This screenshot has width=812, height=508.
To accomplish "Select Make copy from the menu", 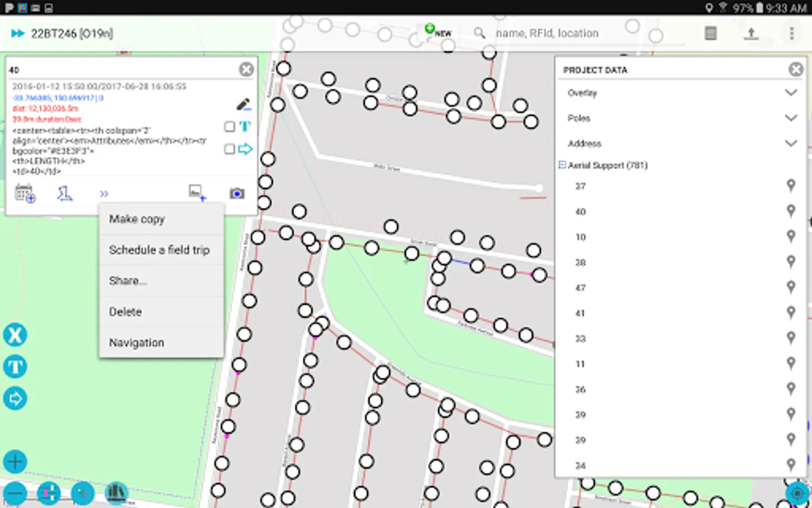I will tap(137, 219).
